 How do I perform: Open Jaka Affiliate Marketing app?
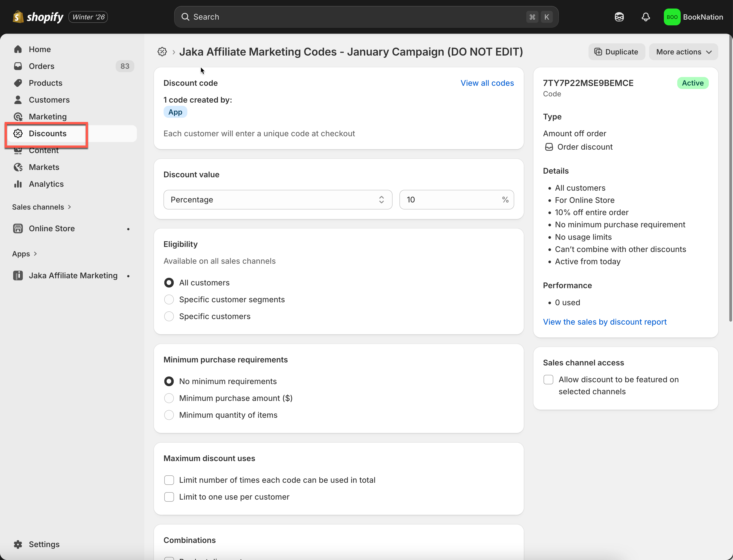click(x=73, y=276)
